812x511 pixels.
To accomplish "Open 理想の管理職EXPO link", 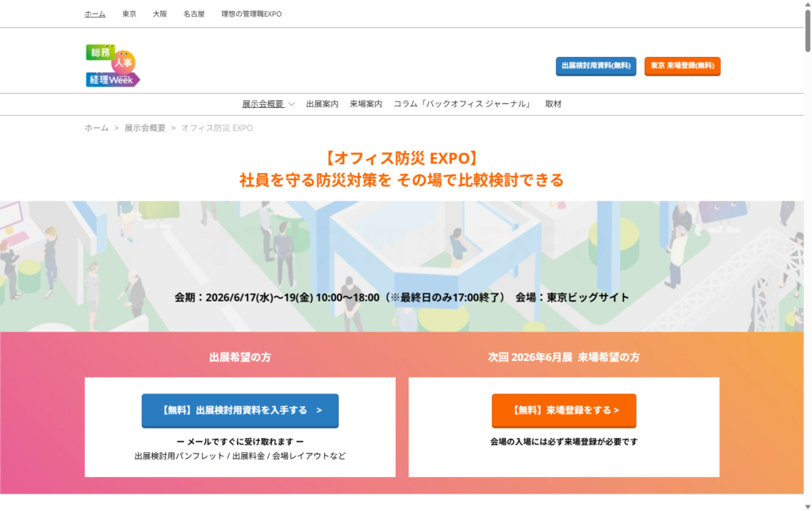I will pyautogui.click(x=251, y=14).
